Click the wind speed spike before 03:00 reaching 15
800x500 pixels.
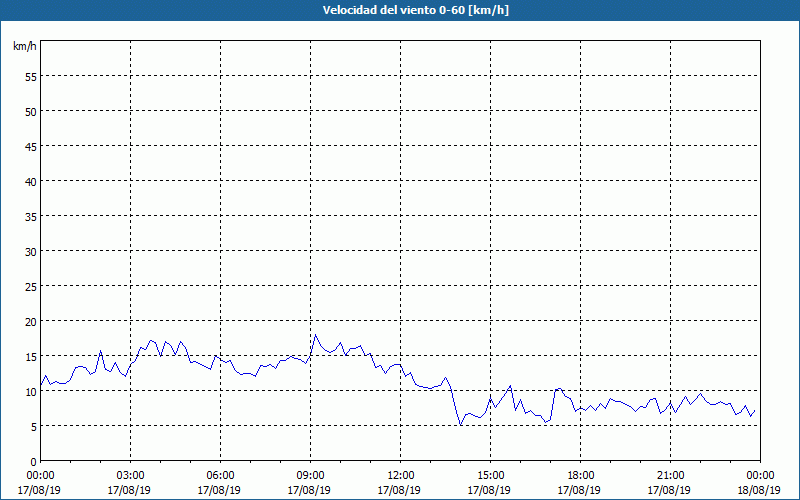pyautogui.click(x=101, y=351)
